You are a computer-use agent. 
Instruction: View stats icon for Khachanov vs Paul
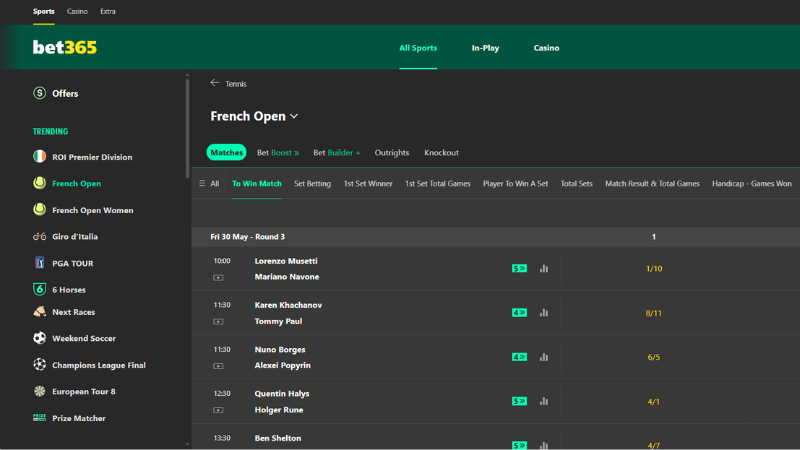pos(544,313)
